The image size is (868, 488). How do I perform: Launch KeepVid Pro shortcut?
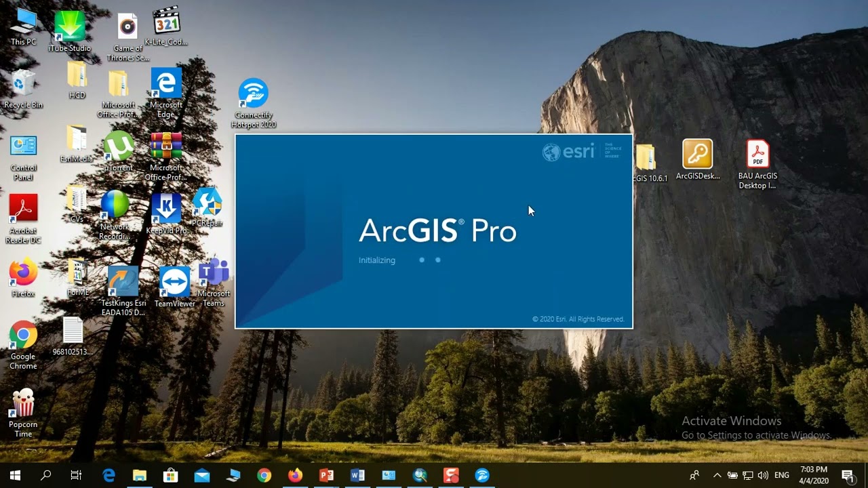tap(166, 215)
